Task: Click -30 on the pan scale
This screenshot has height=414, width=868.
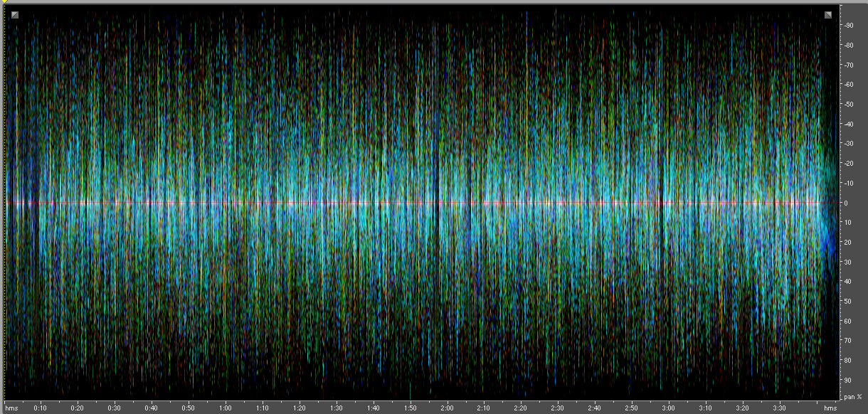Action: tap(849, 144)
